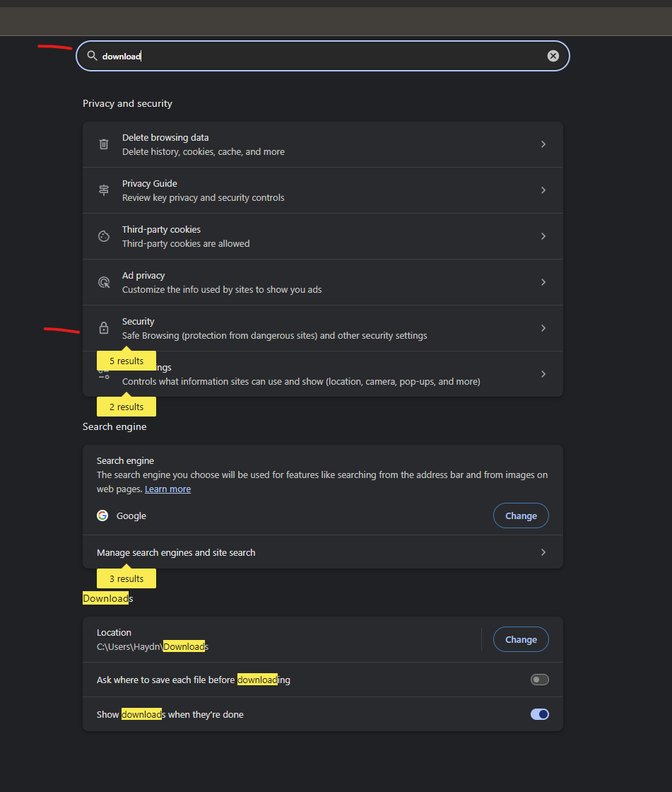Click the magnifying glass search icon

pyautogui.click(x=92, y=56)
